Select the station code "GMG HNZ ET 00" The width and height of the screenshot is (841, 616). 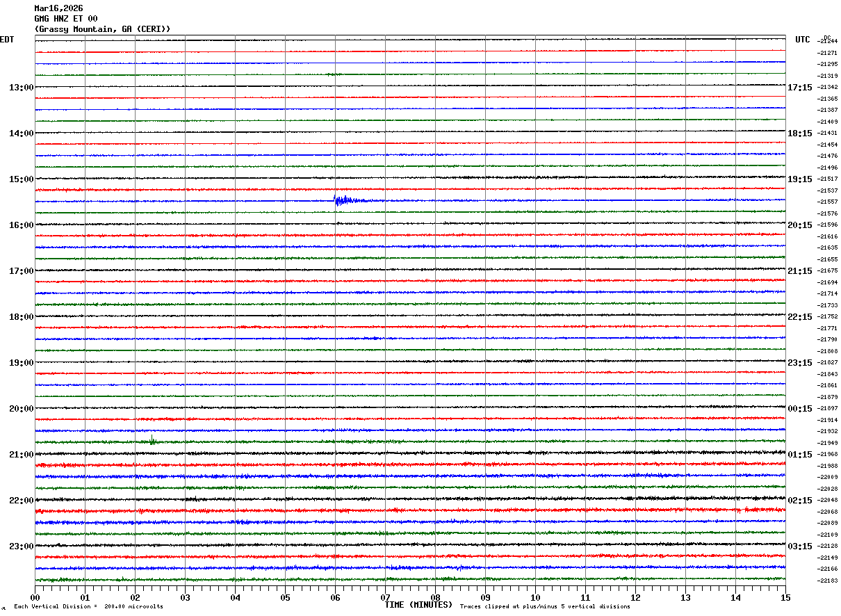point(66,19)
